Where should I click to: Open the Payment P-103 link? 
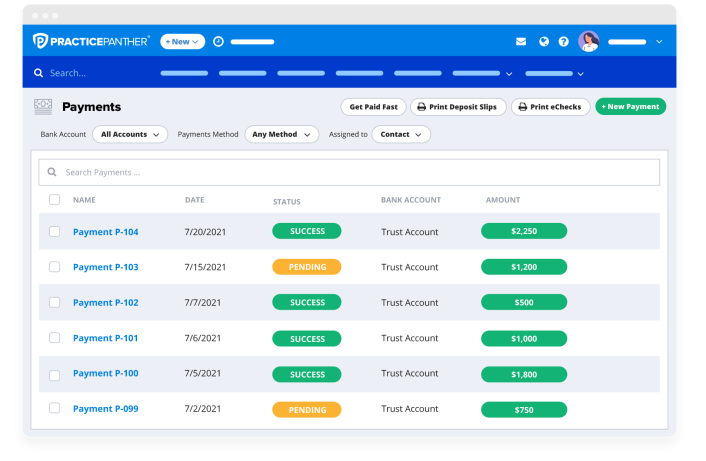click(x=106, y=267)
